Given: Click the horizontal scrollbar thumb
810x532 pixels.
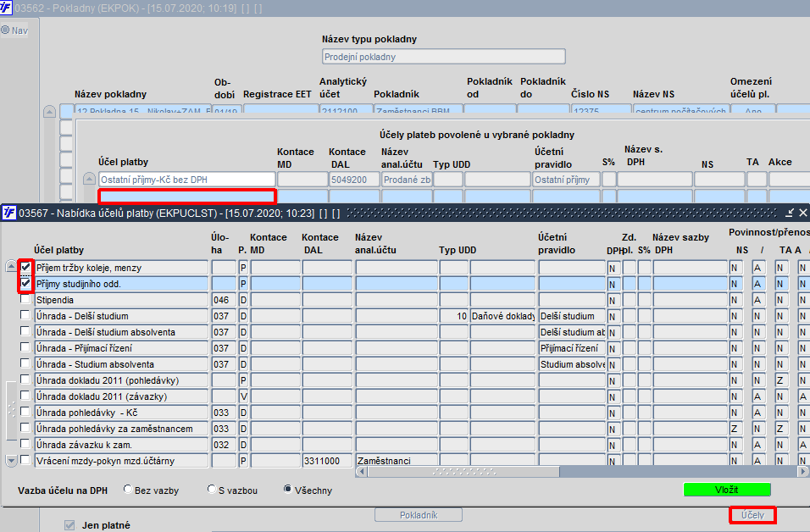Looking at the screenshot, I should (463, 472).
